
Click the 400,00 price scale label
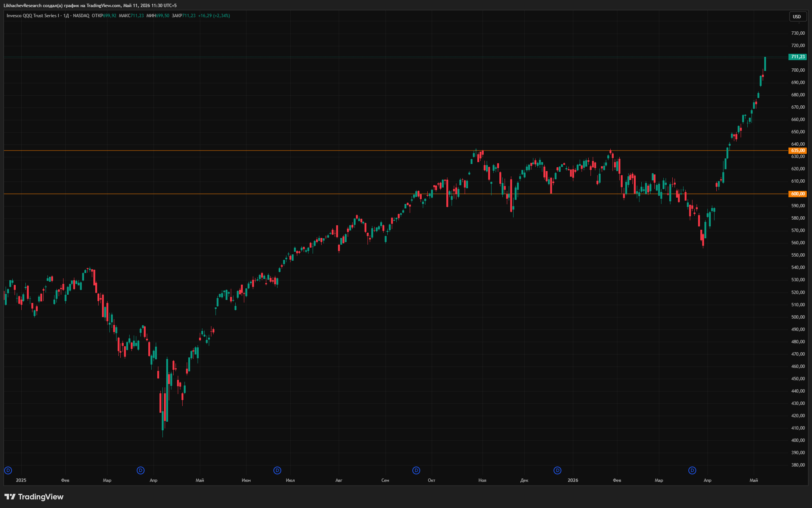798,440
